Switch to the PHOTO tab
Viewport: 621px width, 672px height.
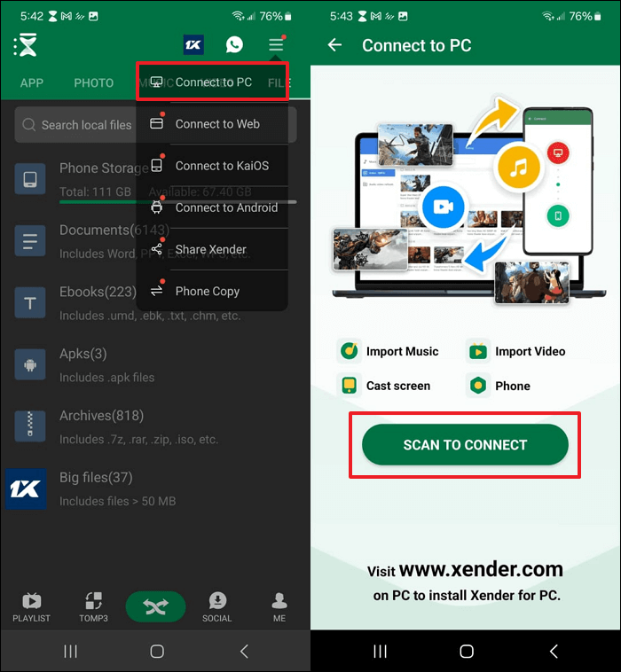pyautogui.click(x=93, y=83)
